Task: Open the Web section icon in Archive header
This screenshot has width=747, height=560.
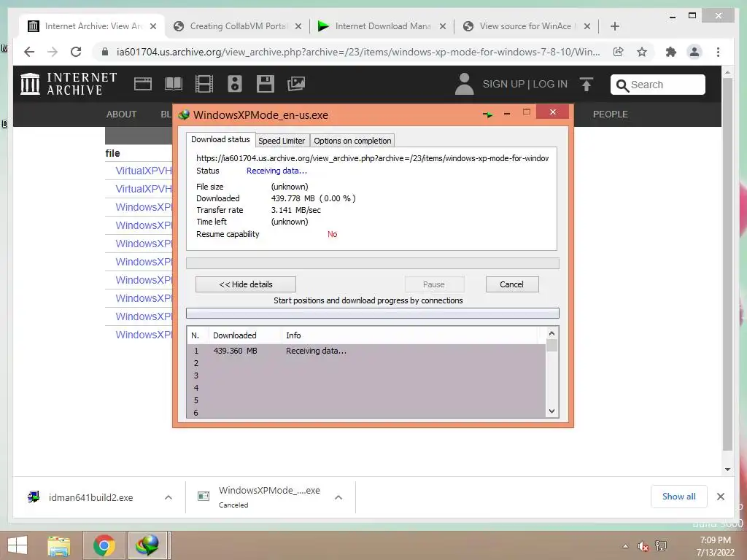Action: [x=143, y=84]
